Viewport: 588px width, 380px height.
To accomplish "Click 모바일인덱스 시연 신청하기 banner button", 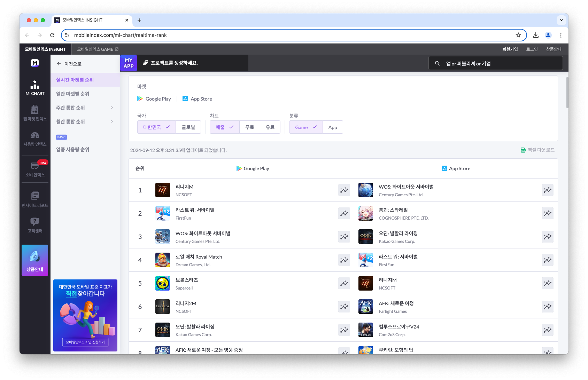I will coord(85,342).
